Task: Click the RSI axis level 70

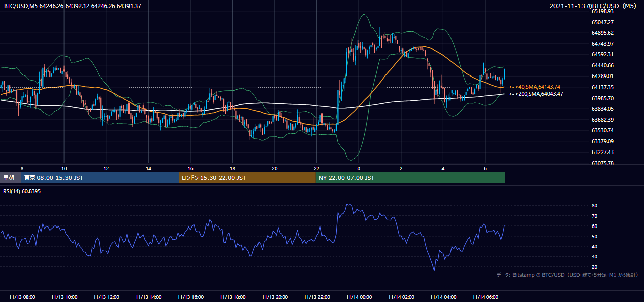Action: 594,216
